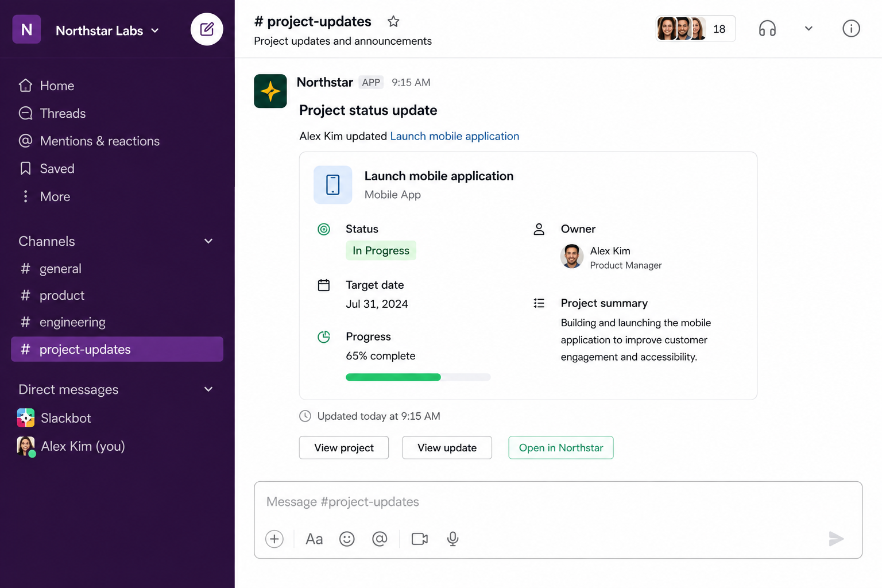Collapse the Direct messages section
This screenshot has height=588, width=882.
pyautogui.click(x=208, y=389)
